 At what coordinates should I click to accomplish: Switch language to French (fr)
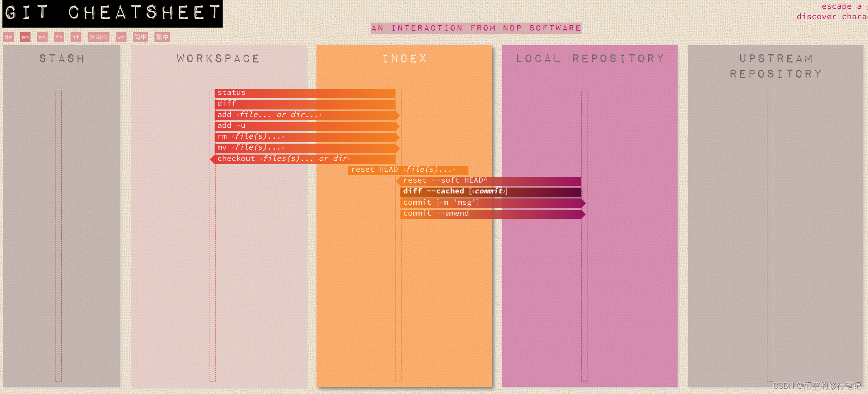[x=59, y=37]
